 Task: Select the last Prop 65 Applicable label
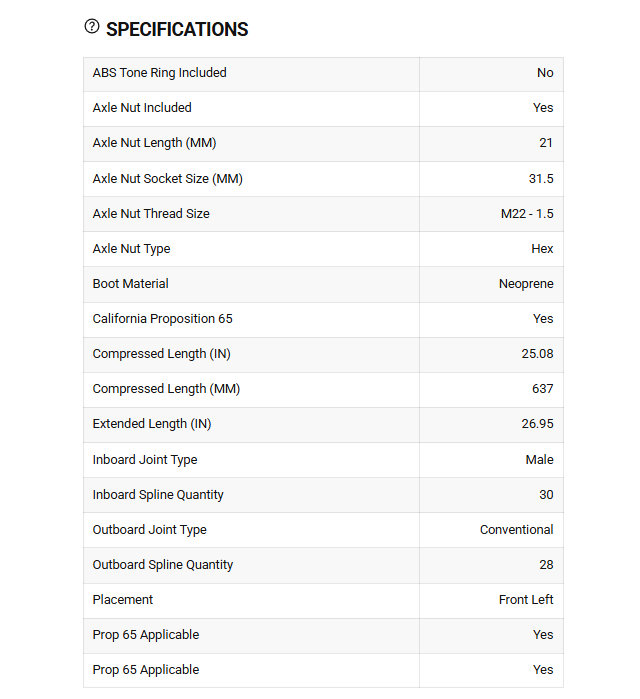point(146,670)
